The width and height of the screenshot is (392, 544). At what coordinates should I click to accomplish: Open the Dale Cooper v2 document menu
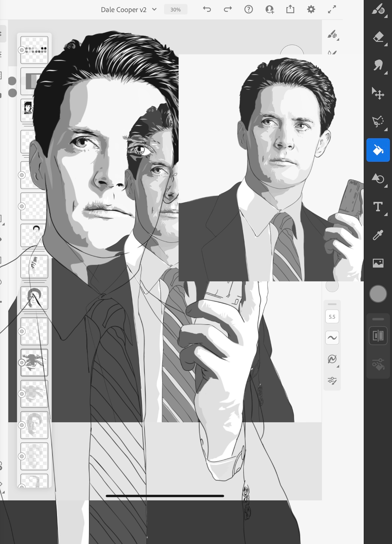tap(129, 9)
